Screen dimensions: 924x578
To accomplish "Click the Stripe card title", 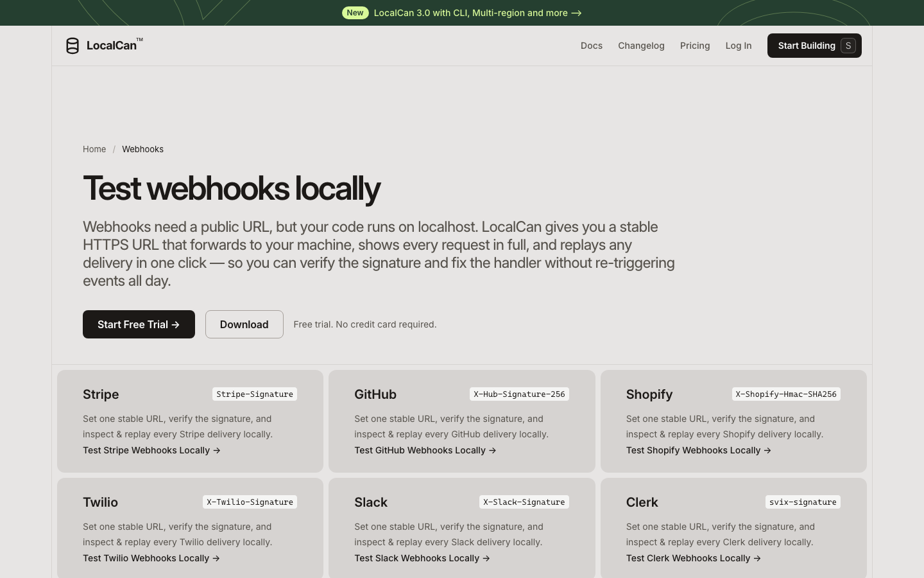I will (101, 394).
